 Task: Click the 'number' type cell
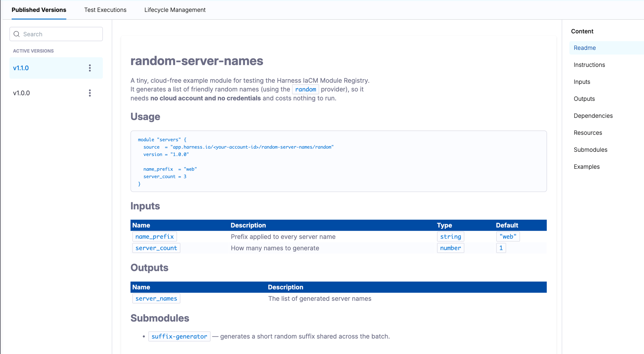point(450,248)
